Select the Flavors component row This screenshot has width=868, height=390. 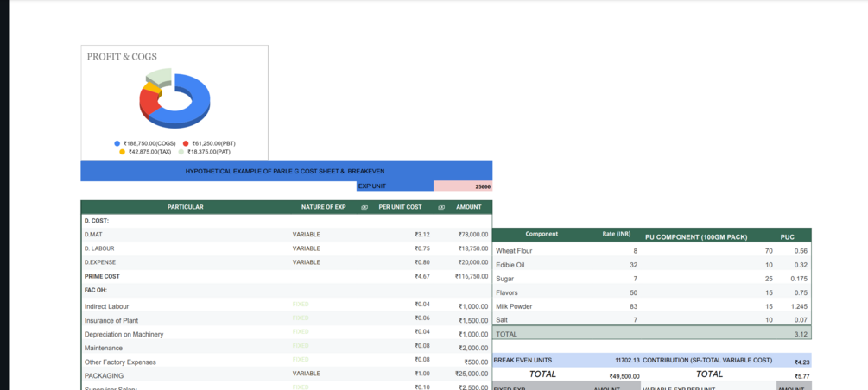(652, 292)
